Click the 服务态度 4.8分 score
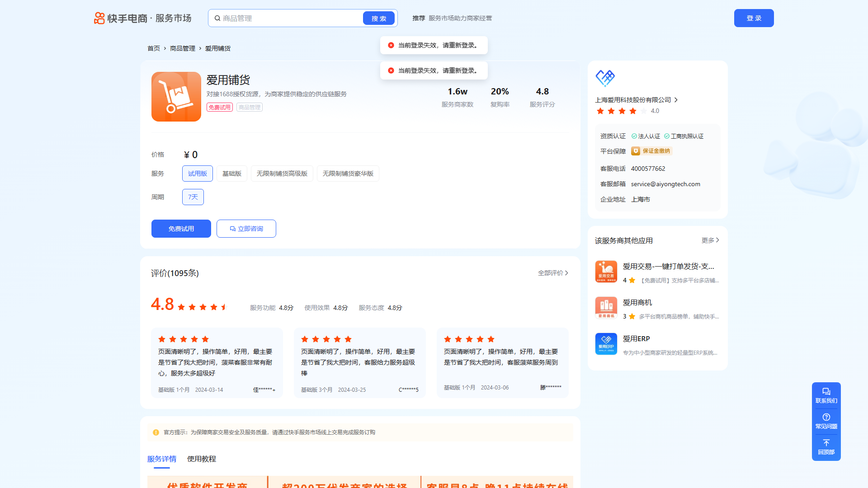Viewport: 868px width, 488px height. pos(380,308)
